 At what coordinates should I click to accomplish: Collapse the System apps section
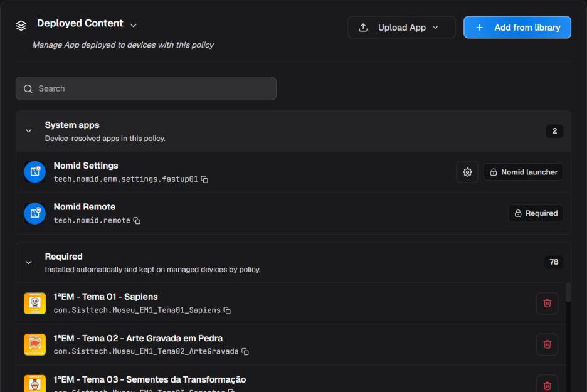(28, 131)
